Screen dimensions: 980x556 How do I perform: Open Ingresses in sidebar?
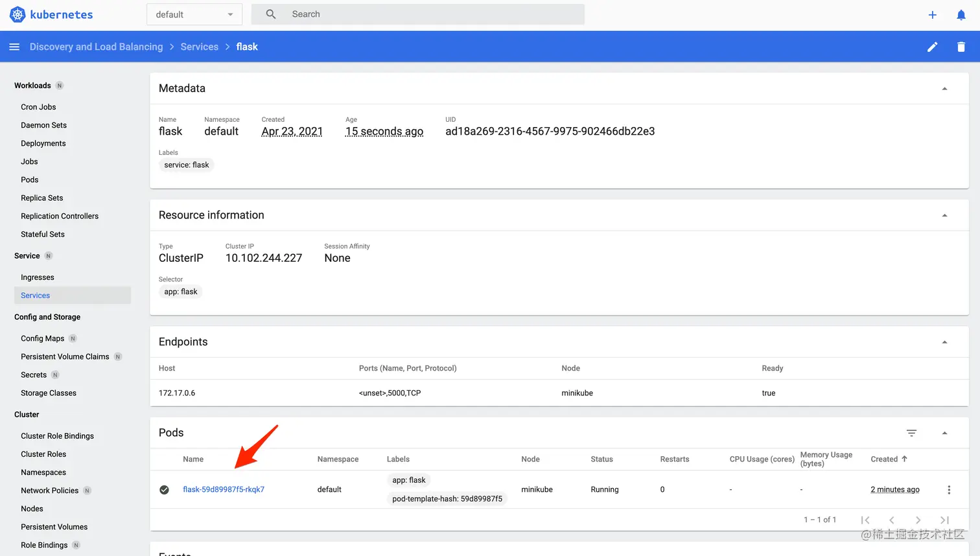[37, 277]
